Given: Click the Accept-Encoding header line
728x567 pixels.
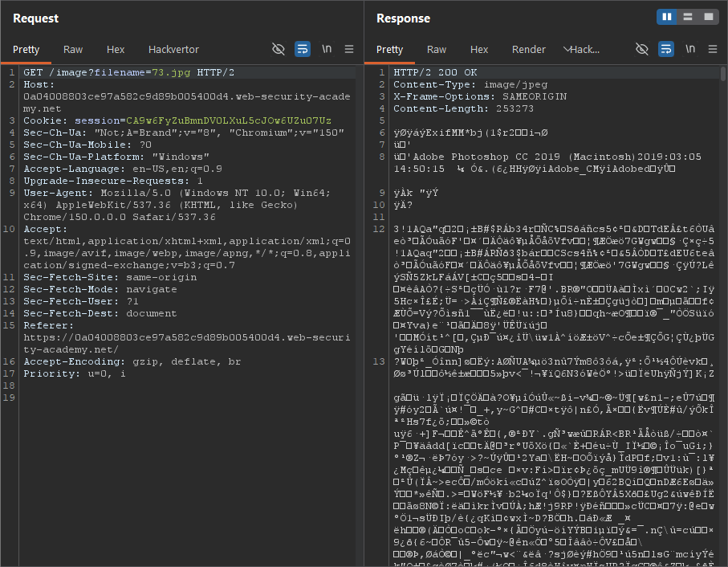Looking at the screenshot, I should pos(132,361).
